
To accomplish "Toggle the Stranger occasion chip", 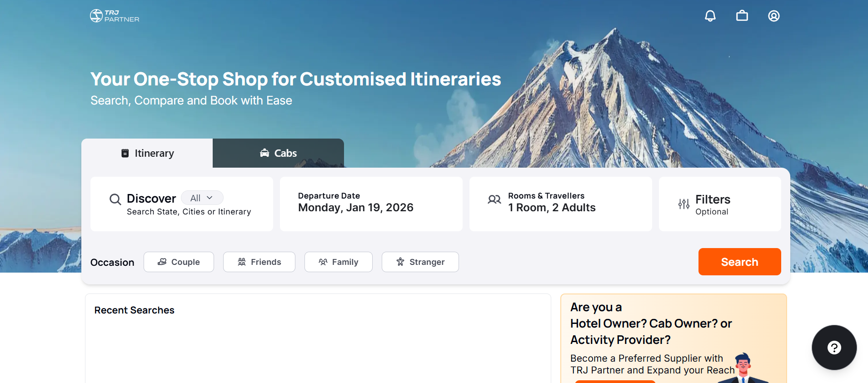I will [420, 262].
